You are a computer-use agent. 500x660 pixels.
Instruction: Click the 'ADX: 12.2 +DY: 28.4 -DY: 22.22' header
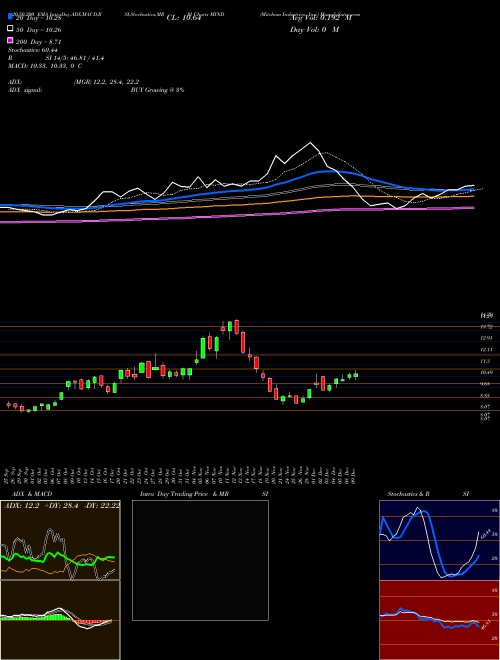[x=61, y=506]
